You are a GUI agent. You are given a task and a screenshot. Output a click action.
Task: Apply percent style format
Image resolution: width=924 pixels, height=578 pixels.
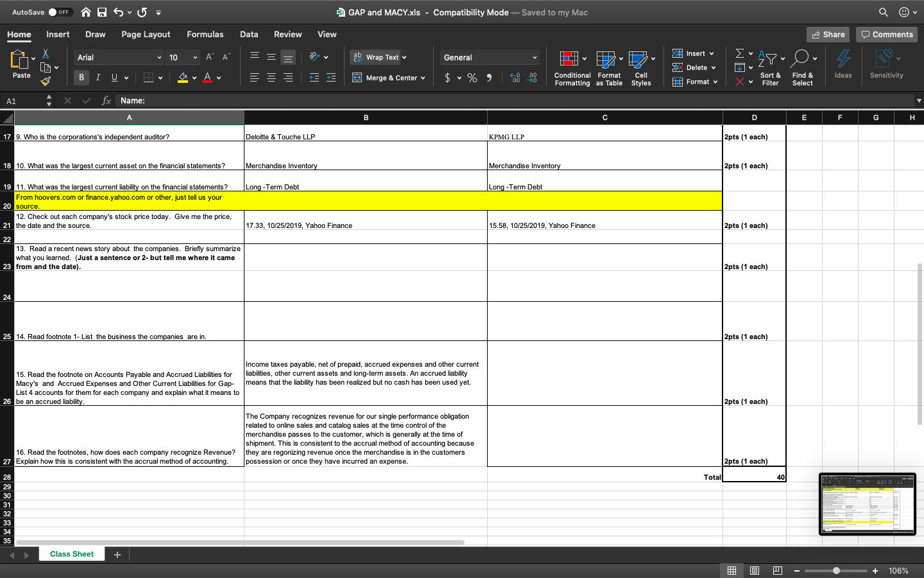click(472, 78)
